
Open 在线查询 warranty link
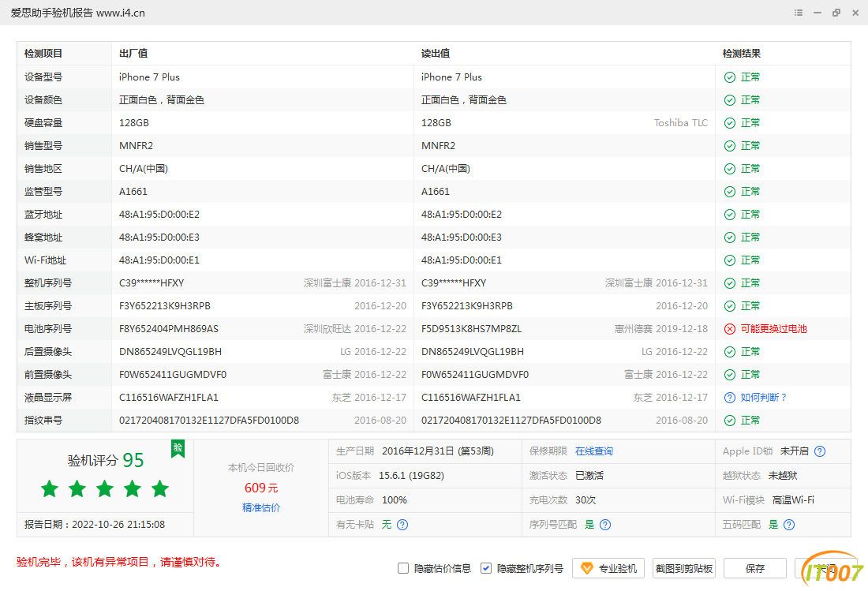pyautogui.click(x=594, y=451)
